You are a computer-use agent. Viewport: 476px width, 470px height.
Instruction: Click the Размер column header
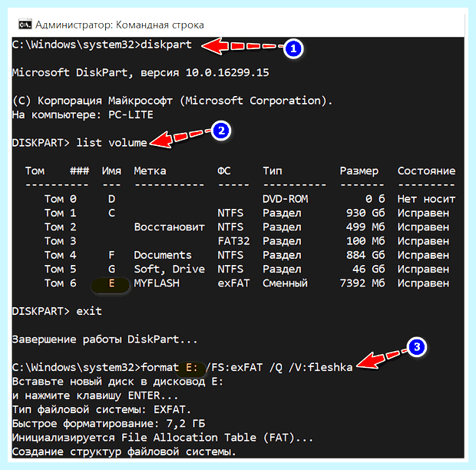point(359,171)
